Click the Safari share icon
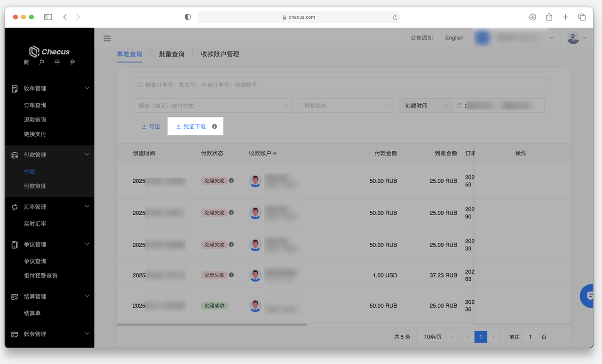 tap(549, 17)
